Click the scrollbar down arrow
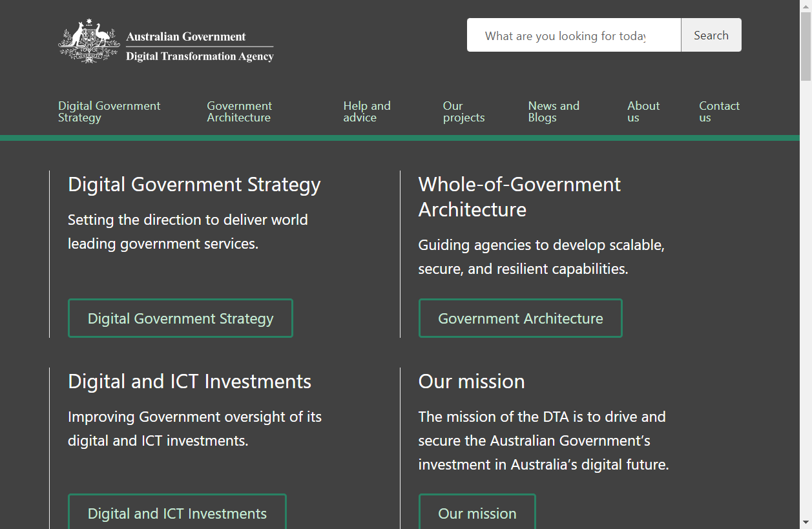The width and height of the screenshot is (812, 529). click(806, 522)
